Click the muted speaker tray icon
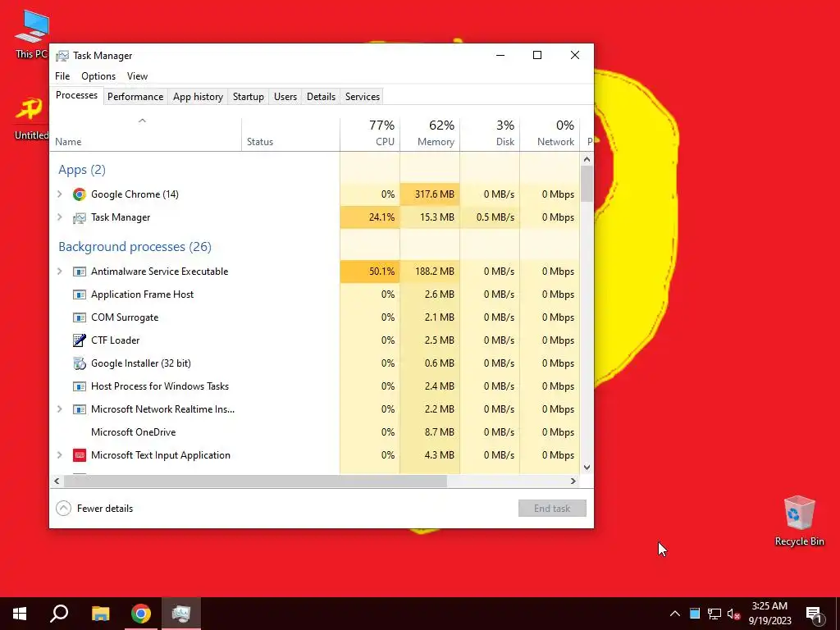 [734, 614]
